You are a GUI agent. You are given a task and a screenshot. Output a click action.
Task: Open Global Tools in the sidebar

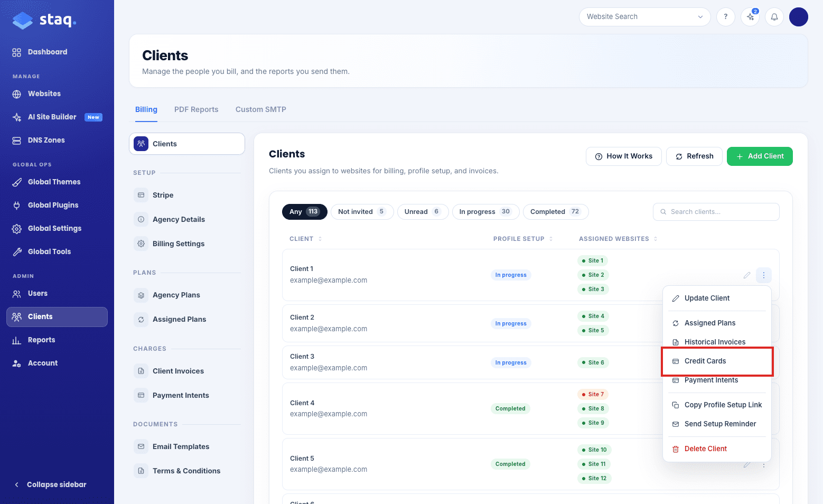pyautogui.click(x=57, y=251)
